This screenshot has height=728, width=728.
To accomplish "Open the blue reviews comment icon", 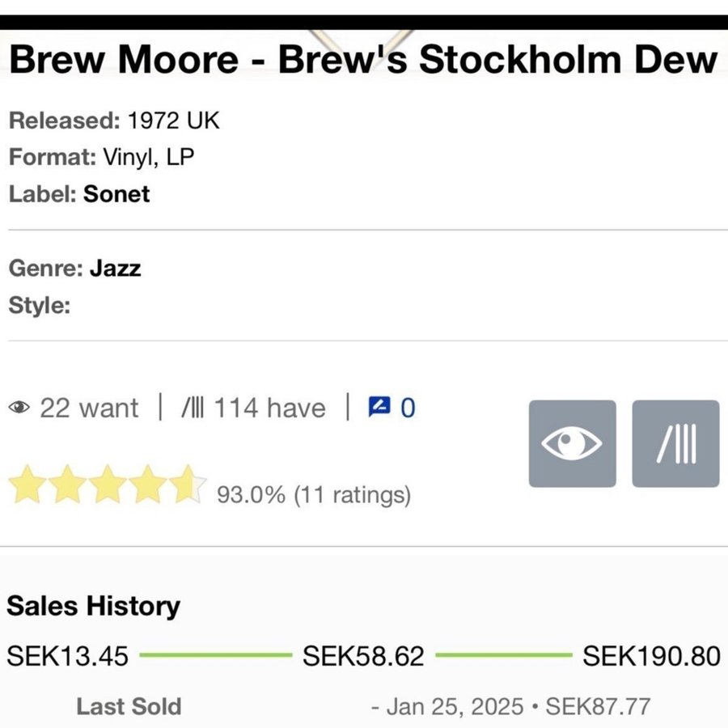I will [x=379, y=407].
